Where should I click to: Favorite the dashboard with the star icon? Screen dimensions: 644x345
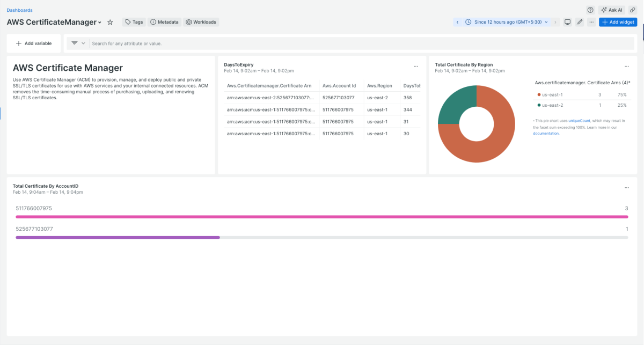tap(110, 22)
